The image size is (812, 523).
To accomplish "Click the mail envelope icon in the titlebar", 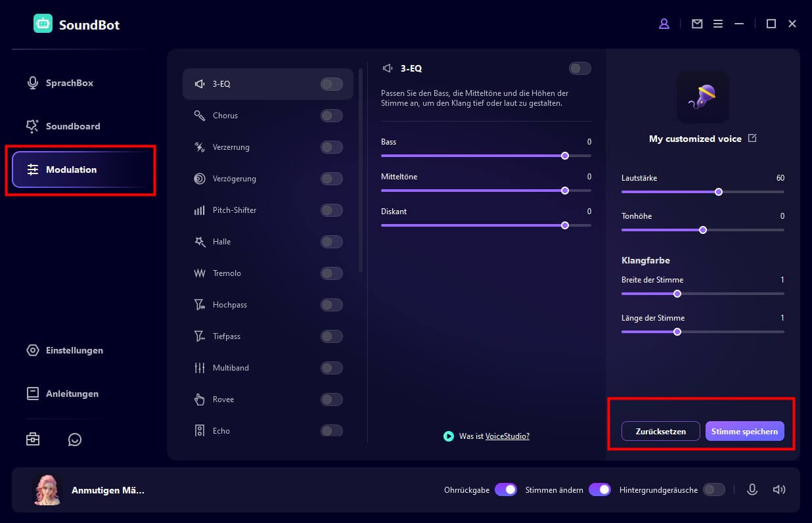I will coord(696,24).
